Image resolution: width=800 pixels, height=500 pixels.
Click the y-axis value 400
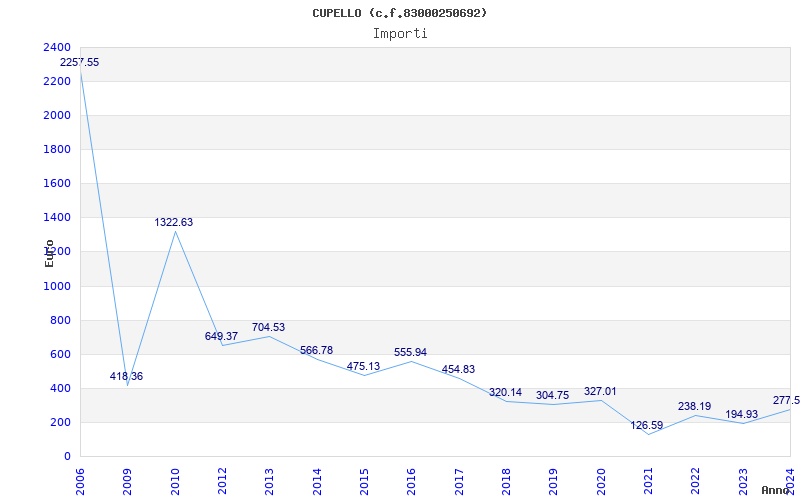point(61,388)
